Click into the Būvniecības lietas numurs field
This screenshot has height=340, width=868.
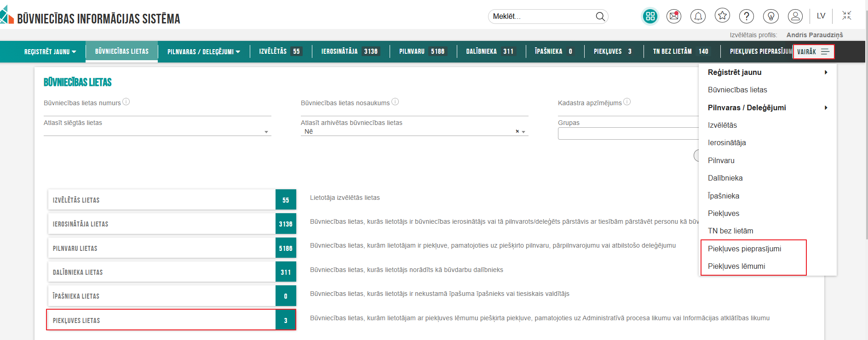point(157,111)
